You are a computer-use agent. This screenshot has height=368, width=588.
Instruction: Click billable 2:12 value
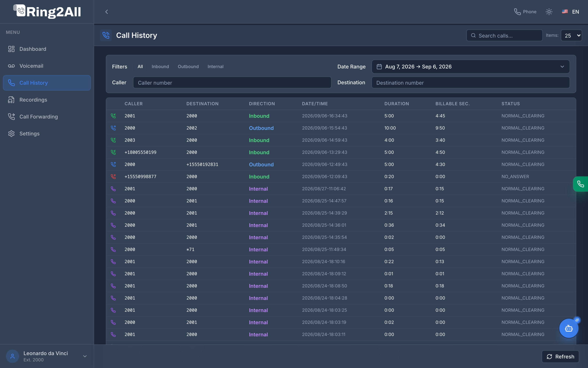440,213
